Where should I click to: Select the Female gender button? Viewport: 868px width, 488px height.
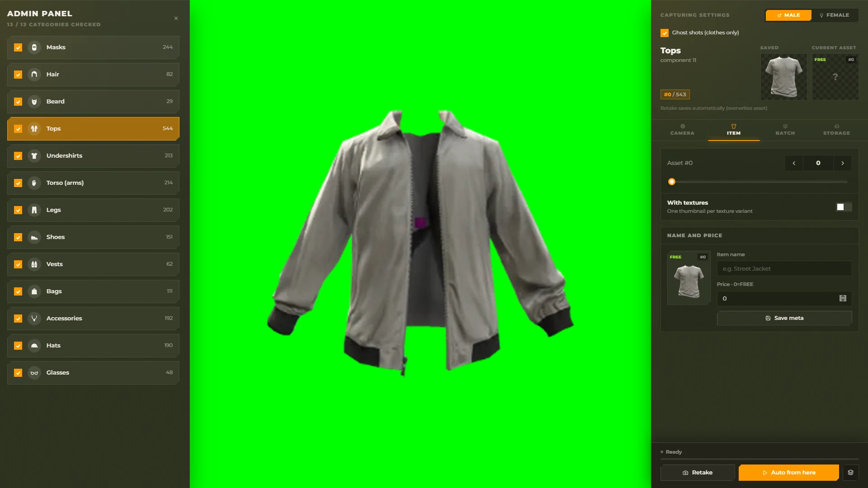coord(835,15)
